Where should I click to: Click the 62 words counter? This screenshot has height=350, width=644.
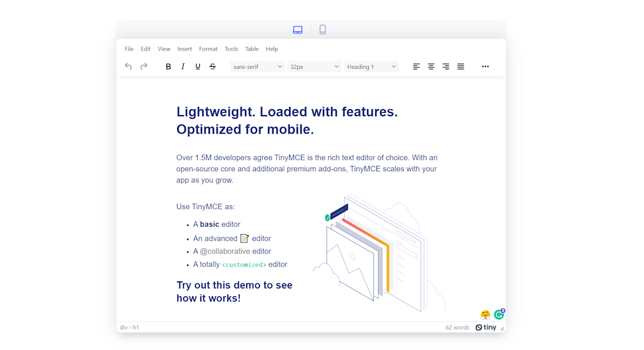tap(457, 327)
